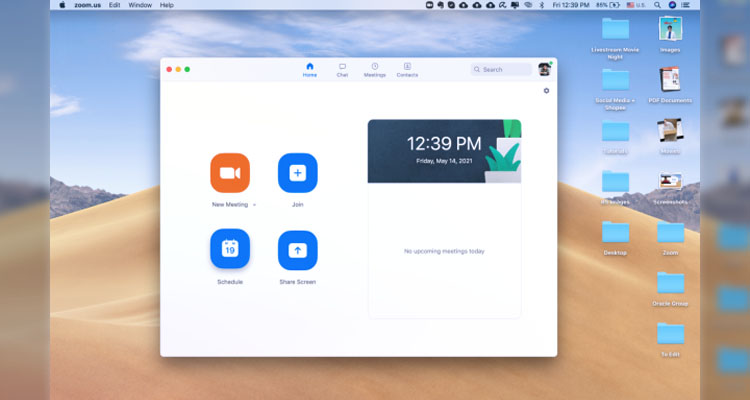
Task: Click the Fri 12:39 PM menu bar clock
Action: click(571, 5)
